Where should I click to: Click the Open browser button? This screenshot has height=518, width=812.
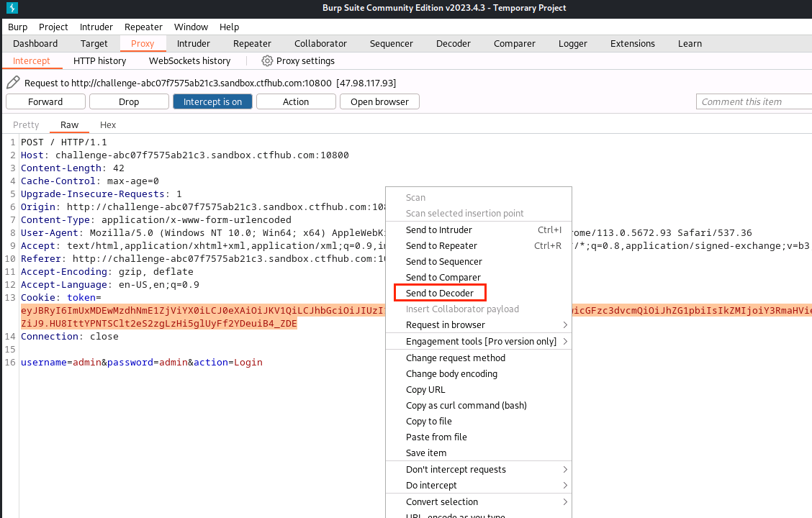(379, 102)
